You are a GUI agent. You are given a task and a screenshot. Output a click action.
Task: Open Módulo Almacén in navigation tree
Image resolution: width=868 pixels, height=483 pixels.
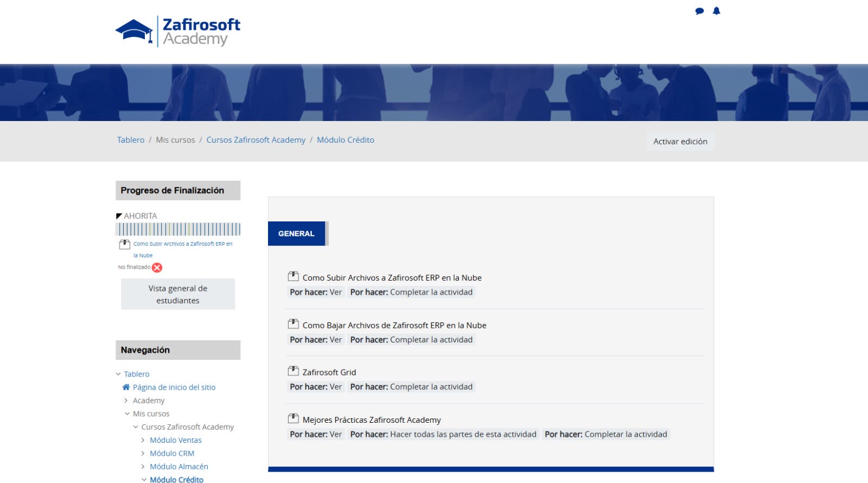click(179, 467)
